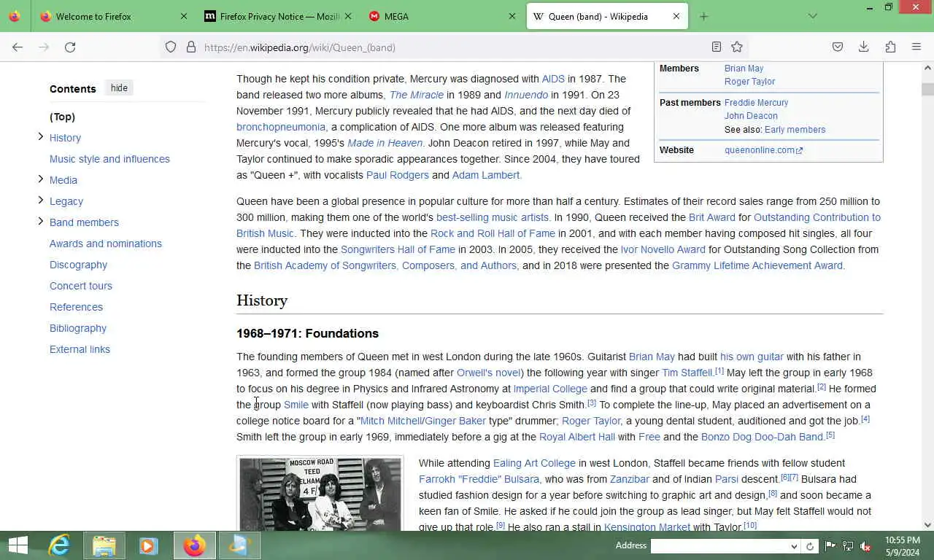
Task: Go to Music style and influences section
Action: [109, 159]
